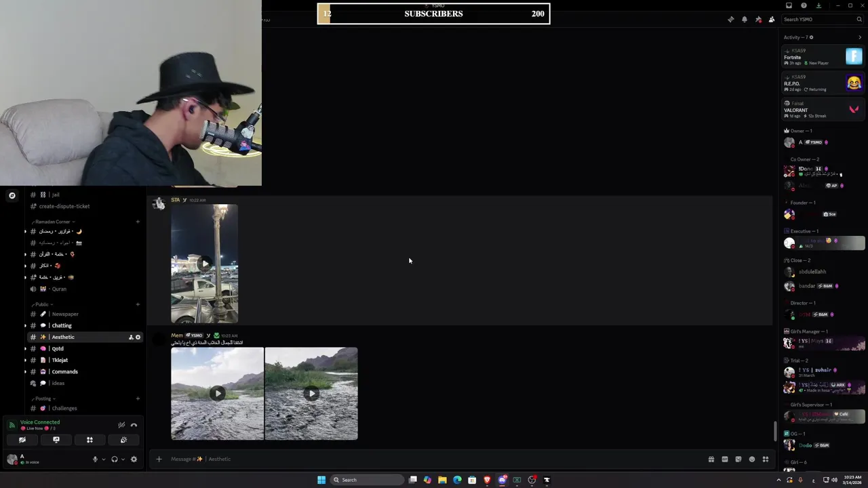Open the sticker picker
The width and height of the screenshot is (868, 488).
click(x=738, y=459)
